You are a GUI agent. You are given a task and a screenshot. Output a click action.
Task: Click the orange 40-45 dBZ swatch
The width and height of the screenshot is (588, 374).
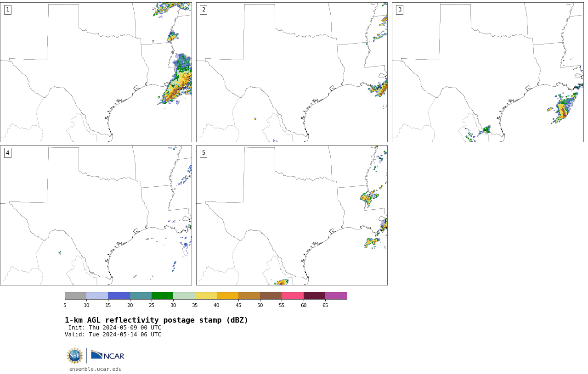click(227, 296)
